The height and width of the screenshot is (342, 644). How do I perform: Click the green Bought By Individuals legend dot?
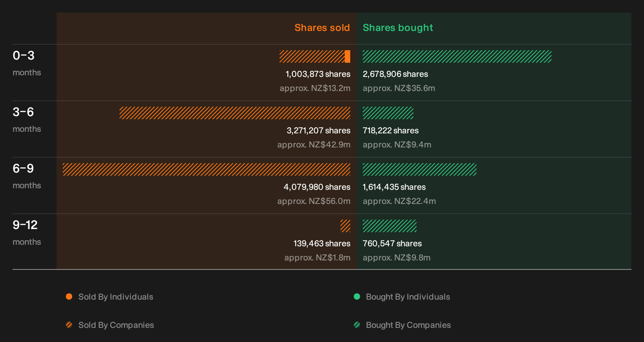pyautogui.click(x=357, y=297)
